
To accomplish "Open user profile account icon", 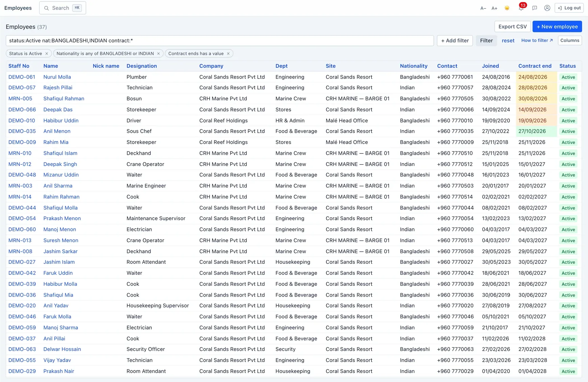I will coord(547,8).
